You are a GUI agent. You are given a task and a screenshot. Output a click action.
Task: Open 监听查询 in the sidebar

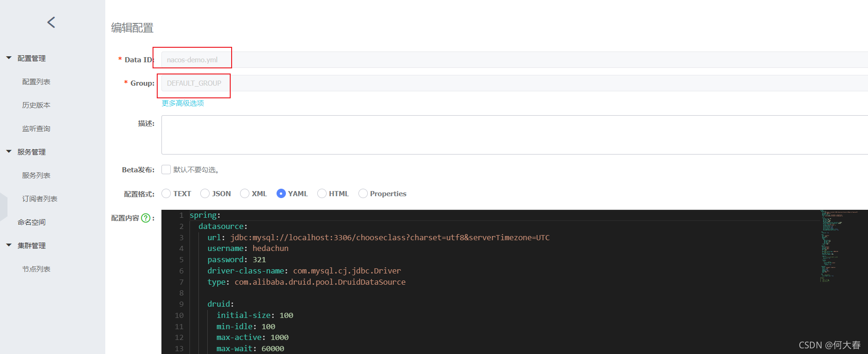tap(36, 128)
